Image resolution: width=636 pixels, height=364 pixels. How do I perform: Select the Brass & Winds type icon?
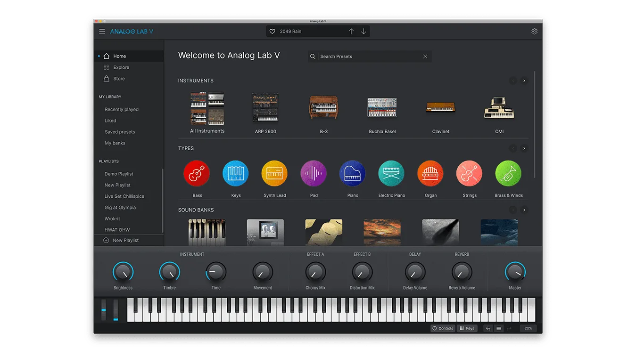508,173
